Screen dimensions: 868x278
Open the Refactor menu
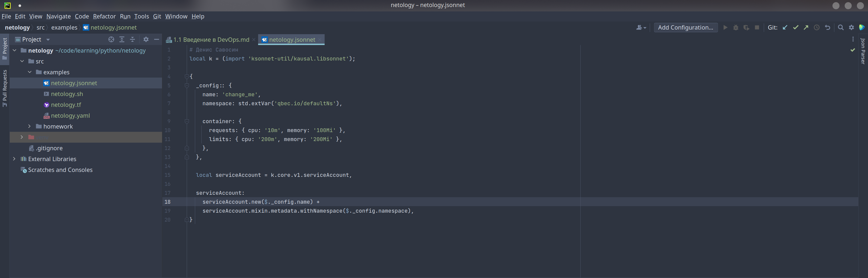click(104, 16)
